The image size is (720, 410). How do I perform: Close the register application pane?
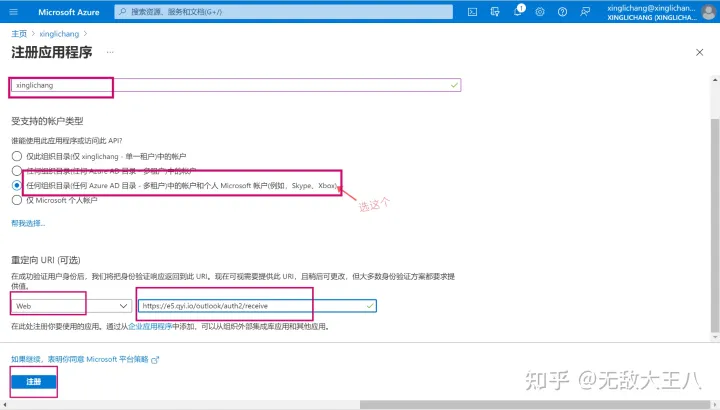[x=698, y=52]
